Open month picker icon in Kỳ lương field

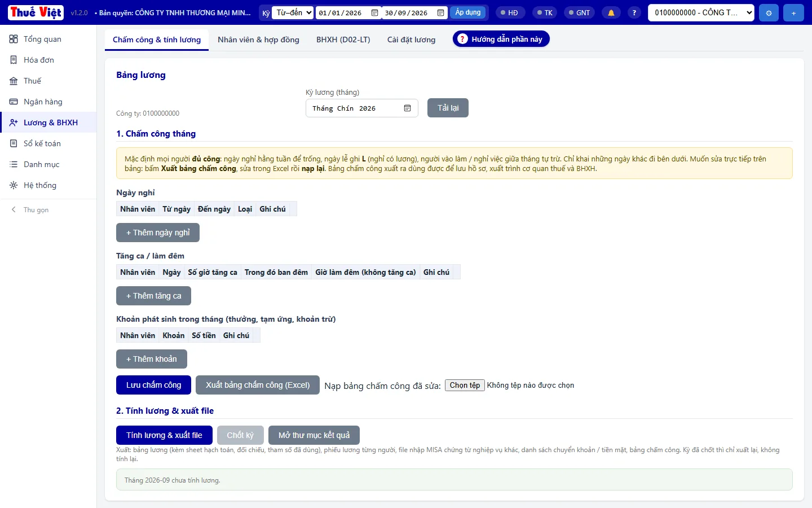(x=407, y=108)
